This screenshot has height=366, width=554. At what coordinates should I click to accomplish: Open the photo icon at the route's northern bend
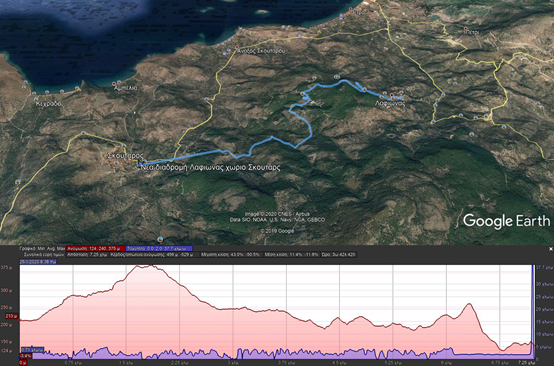[337, 77]
